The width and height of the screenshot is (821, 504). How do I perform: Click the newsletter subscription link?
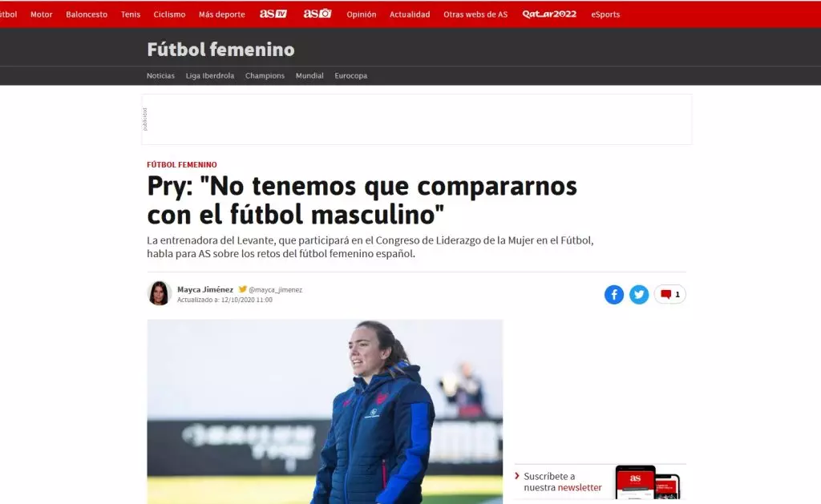(x=563, y=482)
